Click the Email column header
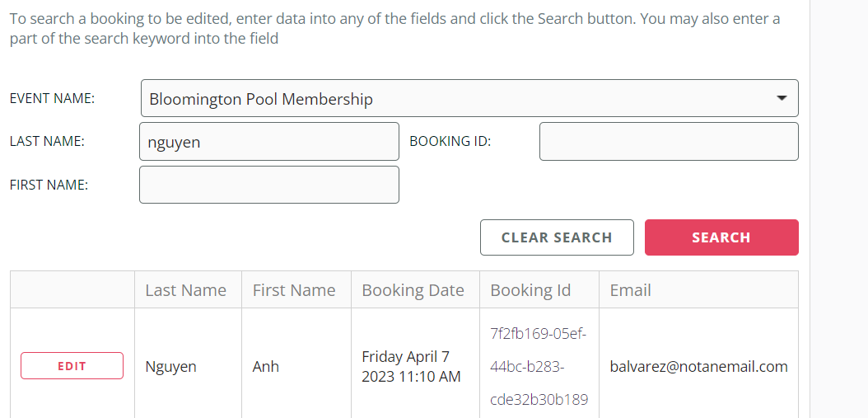Image resolution: width=868 pixels, height=418 pixels. [631, 290]
